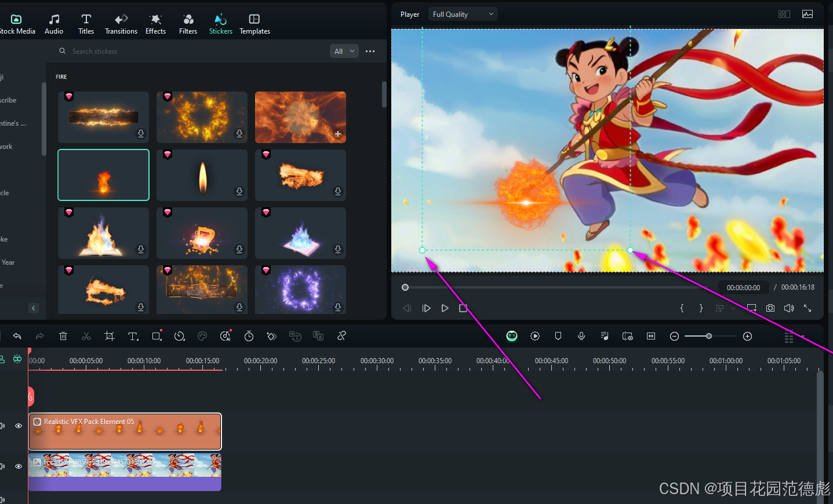Switch to the Titles tab

pos(86,24)
